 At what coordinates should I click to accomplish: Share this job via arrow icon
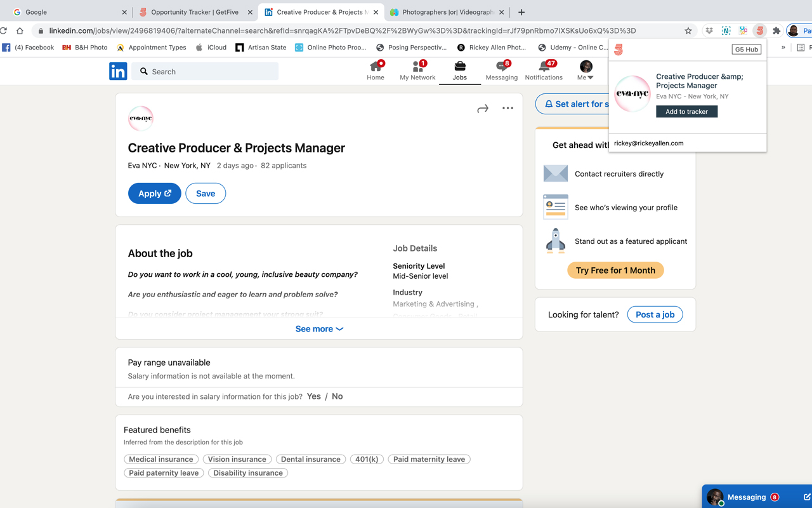tap(483, 109)
